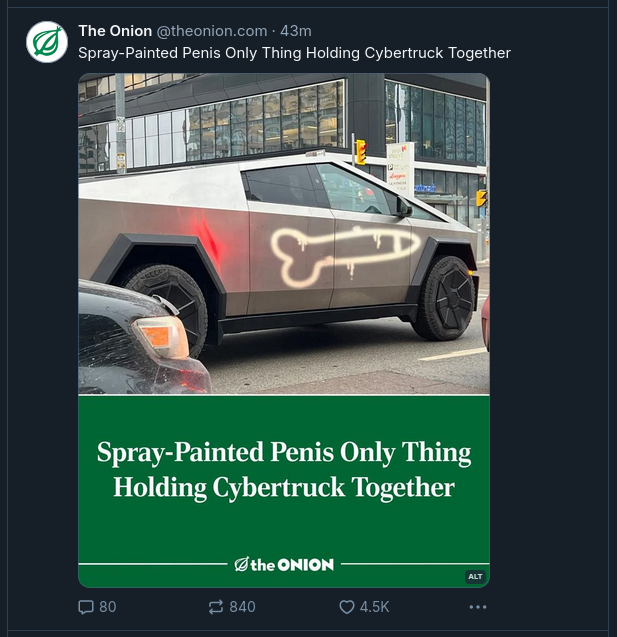Click the post text about the Cybertruck
Viewport: 617px width, 637px height.
point(294,53)
